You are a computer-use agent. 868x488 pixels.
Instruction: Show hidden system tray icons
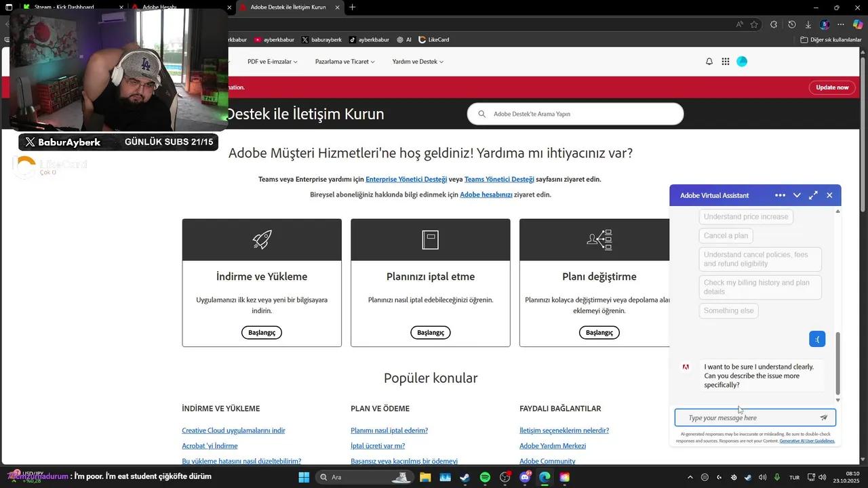tap(690, 477)
